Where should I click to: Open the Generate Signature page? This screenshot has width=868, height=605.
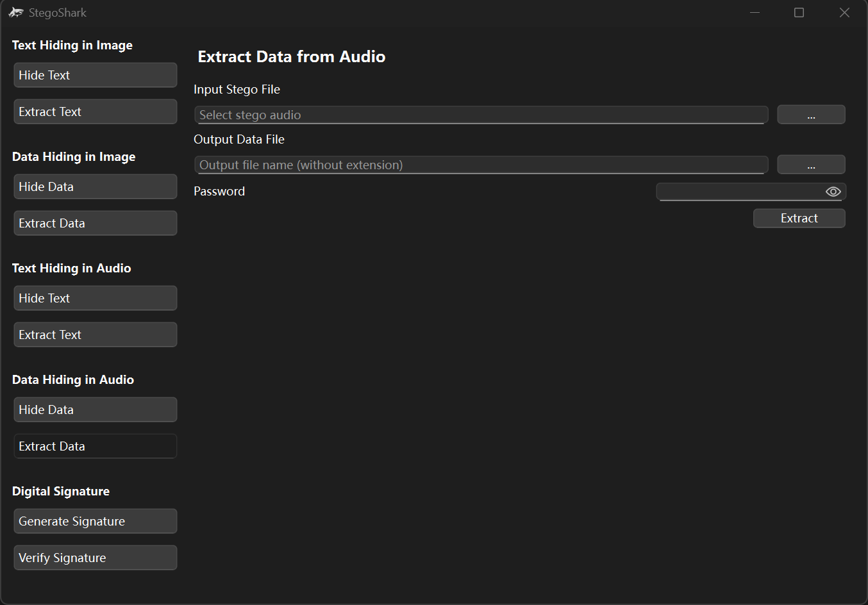(96, 521)
